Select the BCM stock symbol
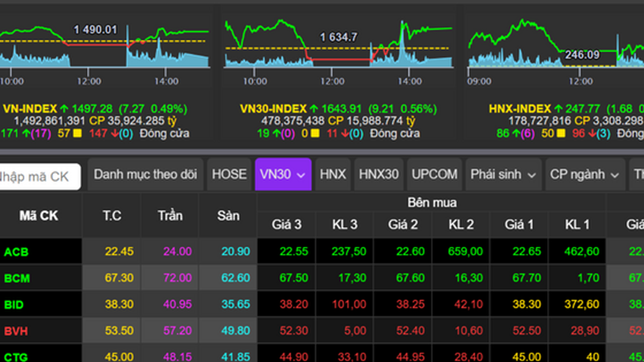Image resolution: width=644 pixels, height=362 pixels. tap(17, 278)
